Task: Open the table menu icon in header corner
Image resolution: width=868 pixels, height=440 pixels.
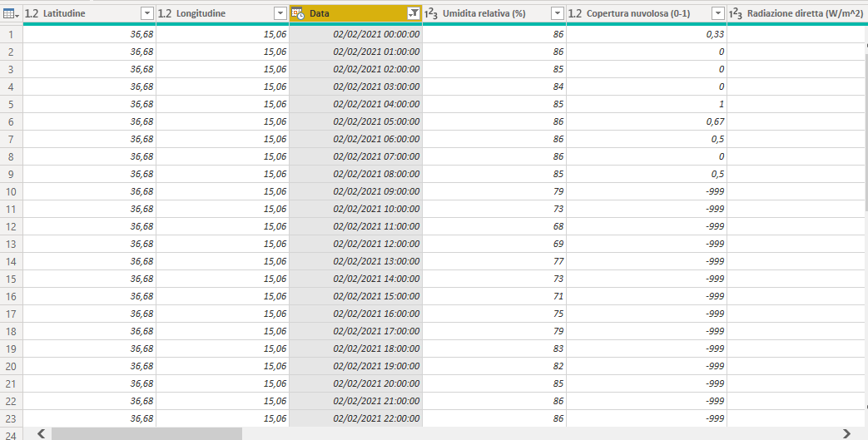Action: pyautogui.click(x=11, y=13)
